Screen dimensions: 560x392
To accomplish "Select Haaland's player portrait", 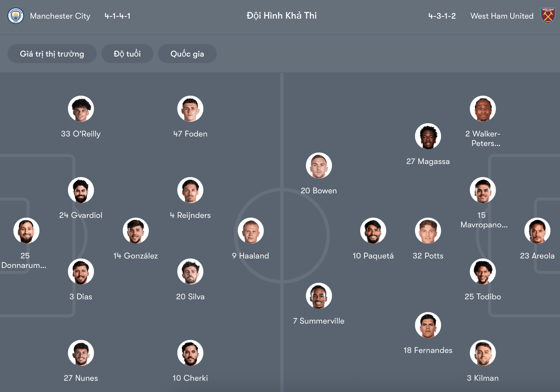I will (251, 231).
